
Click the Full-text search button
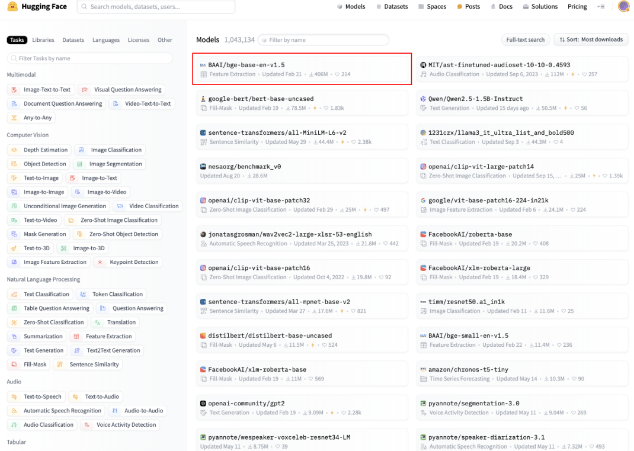pos(525,40)
